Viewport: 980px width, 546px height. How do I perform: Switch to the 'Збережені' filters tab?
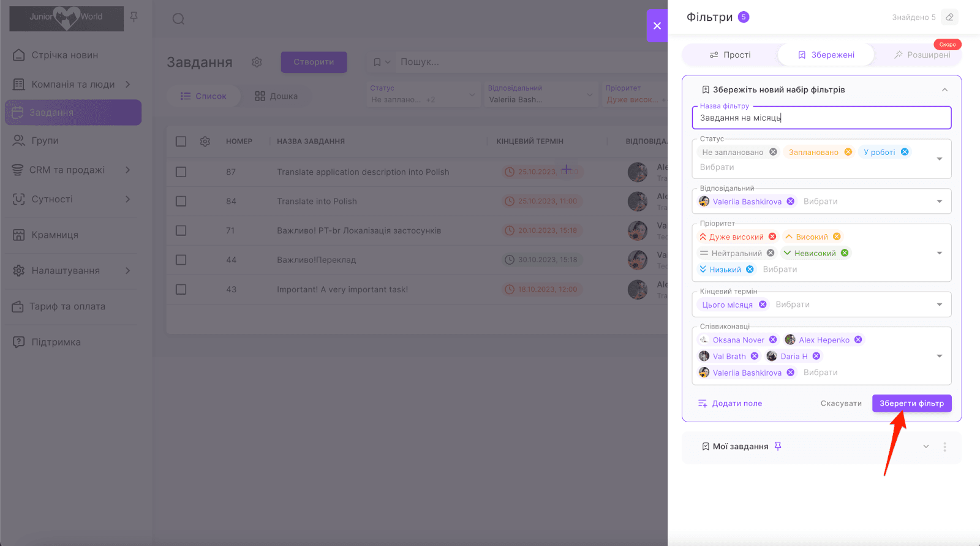point(826,55)
